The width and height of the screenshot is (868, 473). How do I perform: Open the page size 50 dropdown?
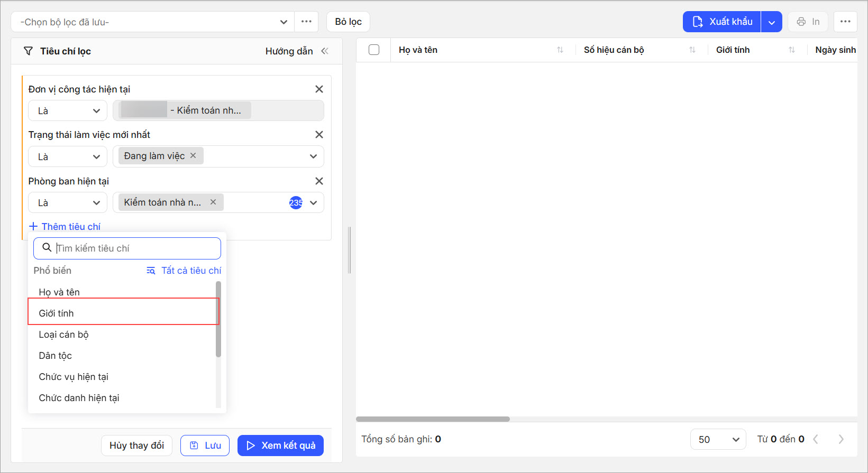718,439
